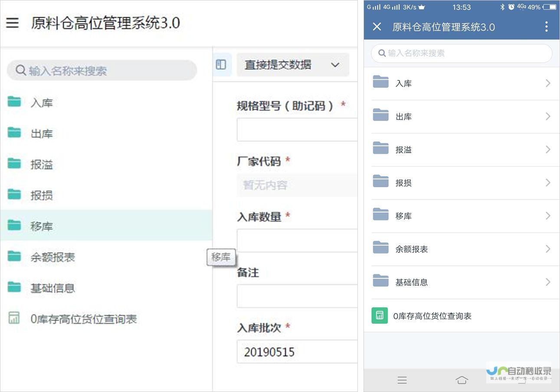The width and height of the screenshot is (560, 392).
Task: Click the mobile 基础信息 folder icon
Action: click(x=381, y=281)
